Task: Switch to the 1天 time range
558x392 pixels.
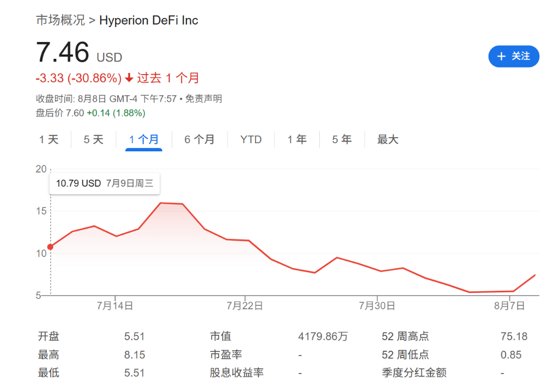Action: pos(48,139)
